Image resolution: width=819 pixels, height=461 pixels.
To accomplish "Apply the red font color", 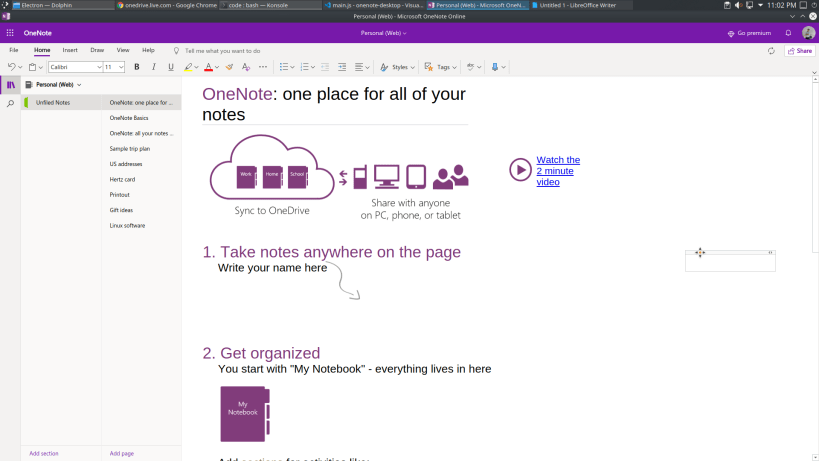I will point(208,67).
